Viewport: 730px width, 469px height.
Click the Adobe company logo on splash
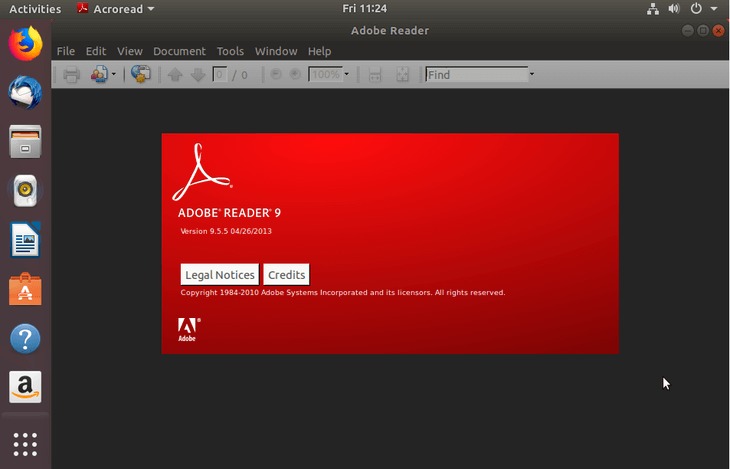(189, 330)
